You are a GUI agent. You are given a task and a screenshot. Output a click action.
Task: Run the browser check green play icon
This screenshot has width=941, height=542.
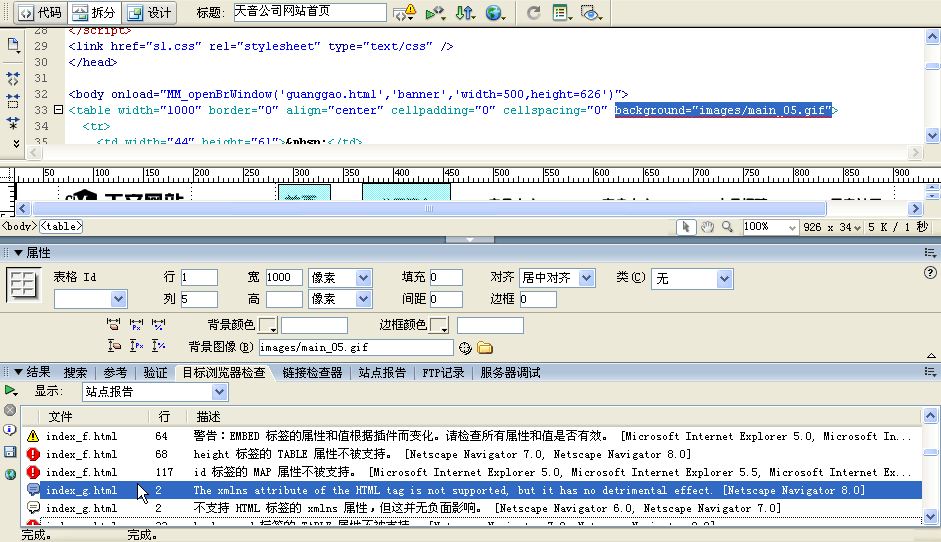click(x=10, y=391)
